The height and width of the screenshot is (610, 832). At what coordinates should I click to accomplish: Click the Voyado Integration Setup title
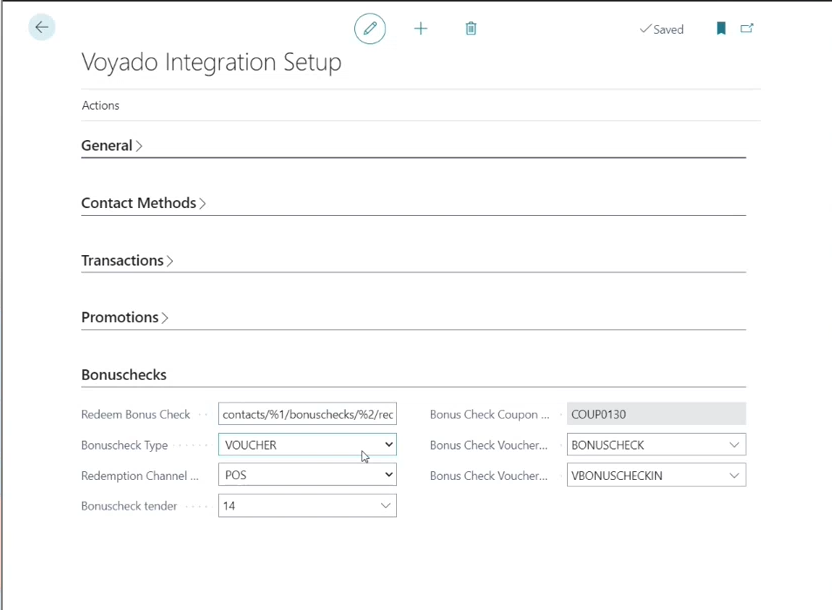tap(211, 62)
